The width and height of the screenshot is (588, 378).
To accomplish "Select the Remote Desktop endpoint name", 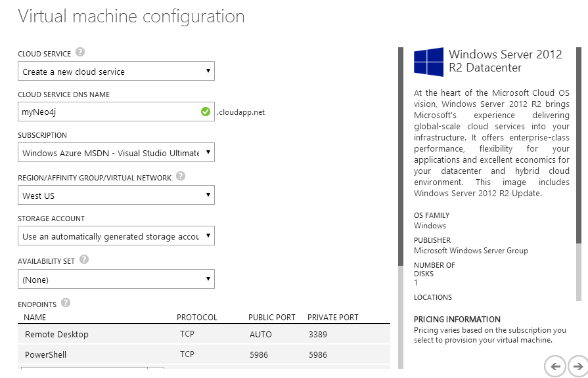I will point(57,334).
